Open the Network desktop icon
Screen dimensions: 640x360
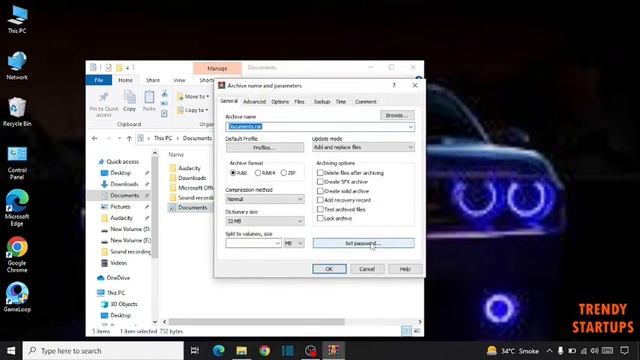click(17, 66)
